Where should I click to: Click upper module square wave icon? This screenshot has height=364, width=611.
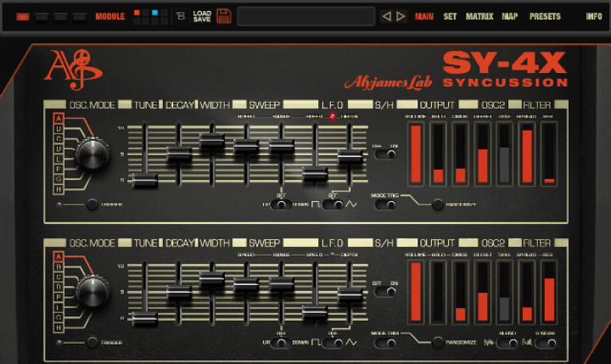(x=316, y=204)
